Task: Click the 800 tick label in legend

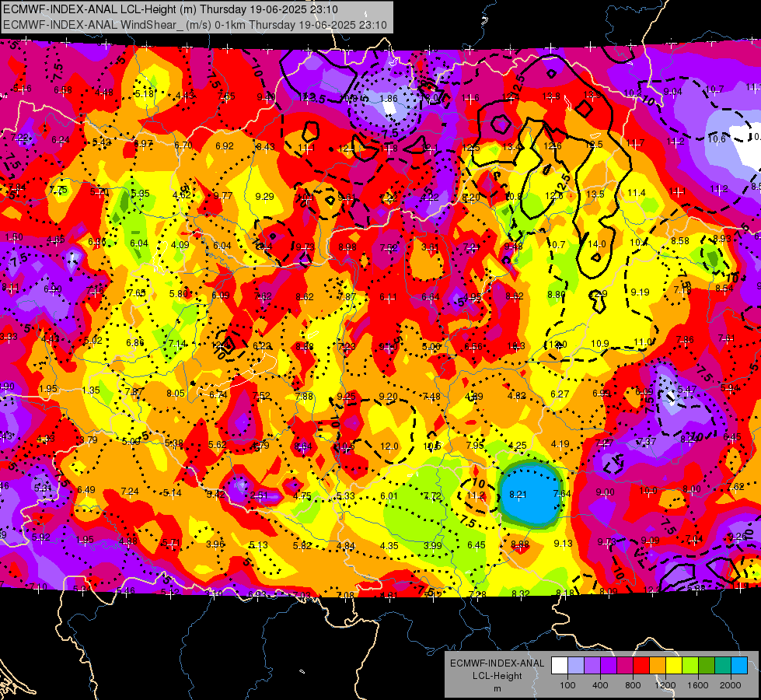Action: [x=633, y=685]
